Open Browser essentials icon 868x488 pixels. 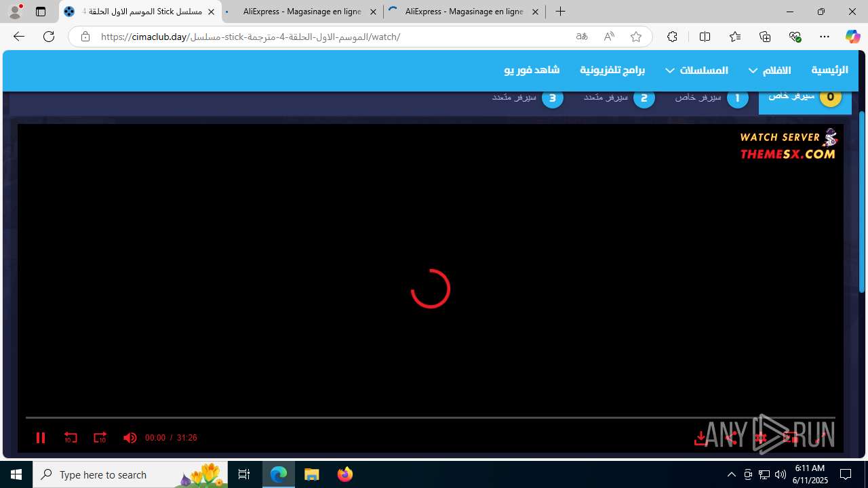tap(795, 37)
